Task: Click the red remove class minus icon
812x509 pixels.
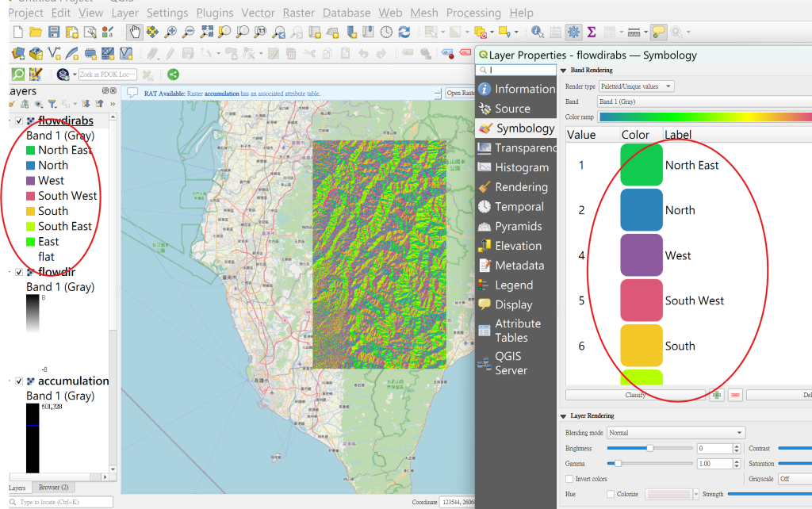Action: [736, 395]
